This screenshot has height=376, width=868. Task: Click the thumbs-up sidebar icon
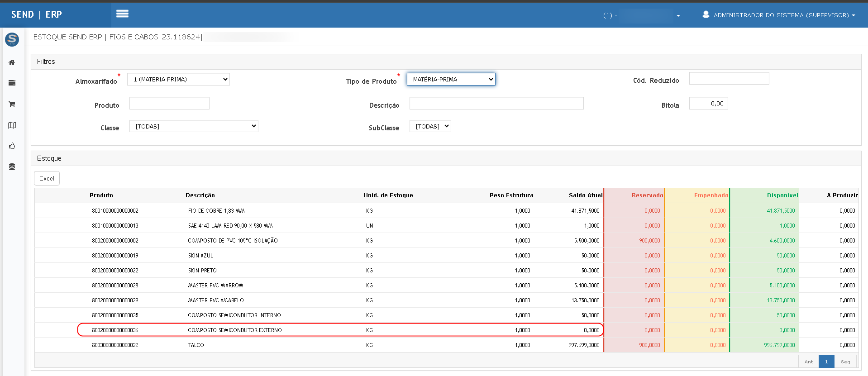(x=12, y=146)
